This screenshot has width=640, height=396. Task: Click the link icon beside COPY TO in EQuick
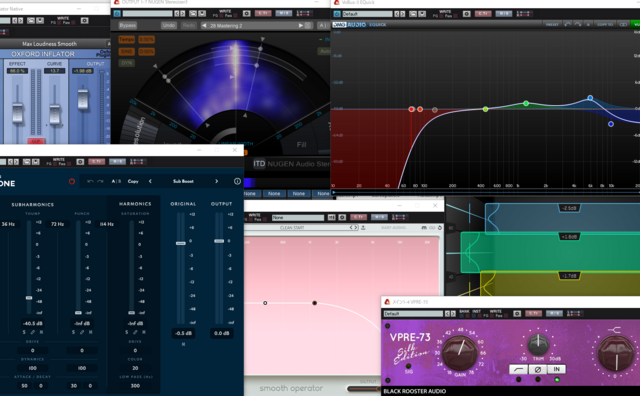[623, 24]
